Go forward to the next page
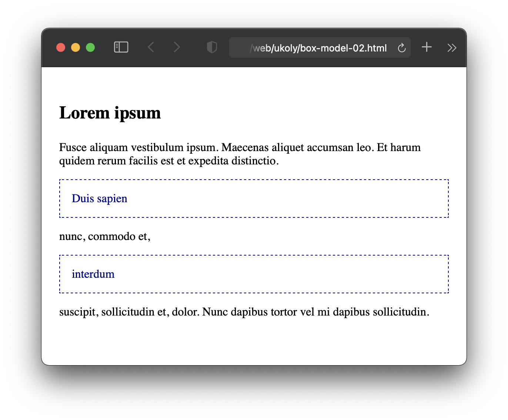This screenshot has width=508, height=420. (177, 47)
